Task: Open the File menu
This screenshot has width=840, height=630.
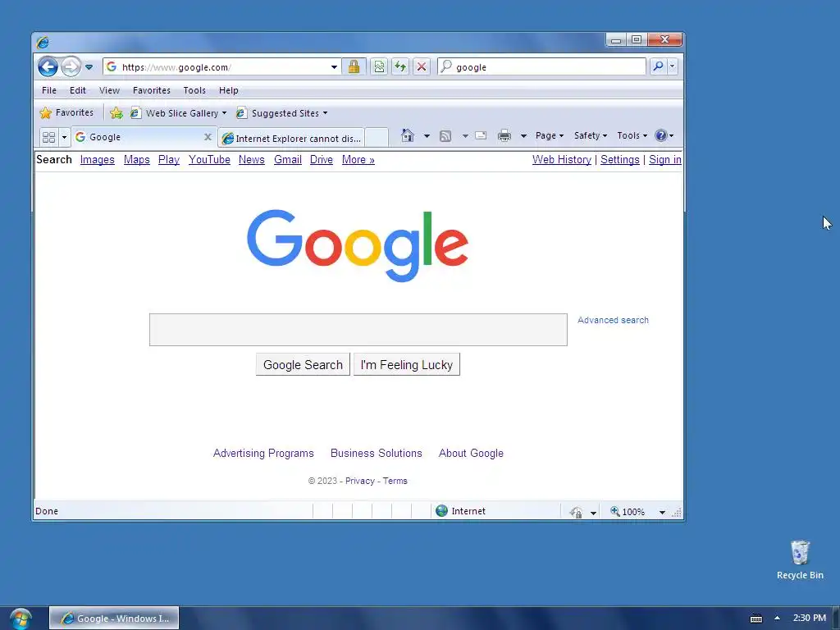Action: coord(48,90)
